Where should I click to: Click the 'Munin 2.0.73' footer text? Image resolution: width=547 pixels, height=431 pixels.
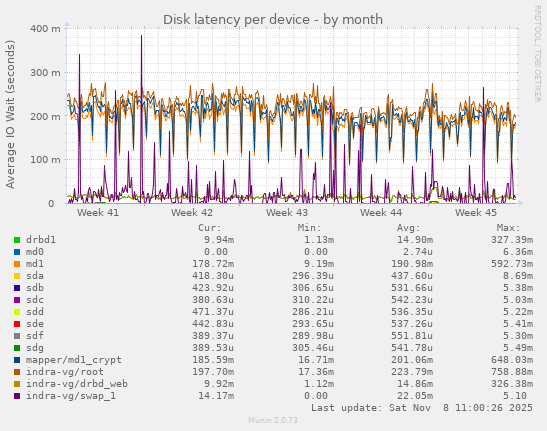tap(273, 420)
